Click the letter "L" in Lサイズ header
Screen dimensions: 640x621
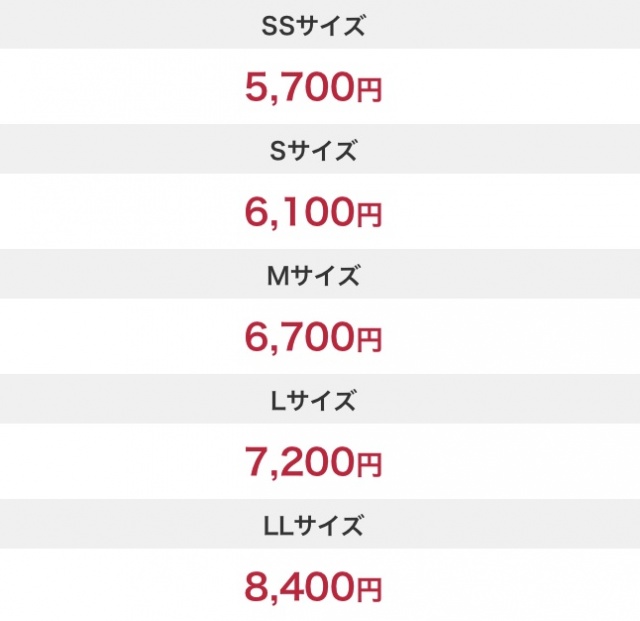tap(278, 401)
